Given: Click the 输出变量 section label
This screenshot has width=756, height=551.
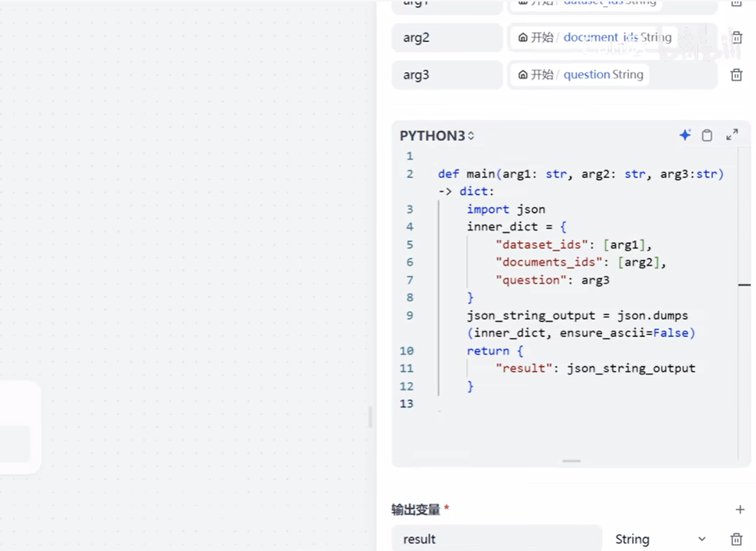Looking at the screenshot, I should pos(416,510).
